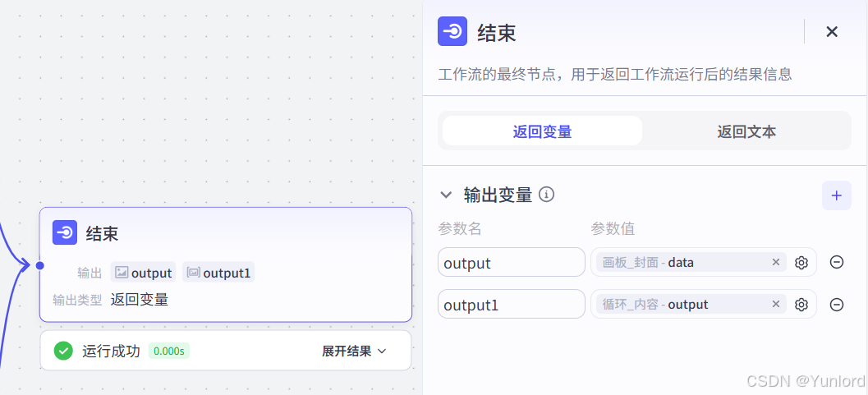The width and height of the screenshot is (868, 395).
Task: Expand run results with 展开结果
Action: click(x=354, y=351)
